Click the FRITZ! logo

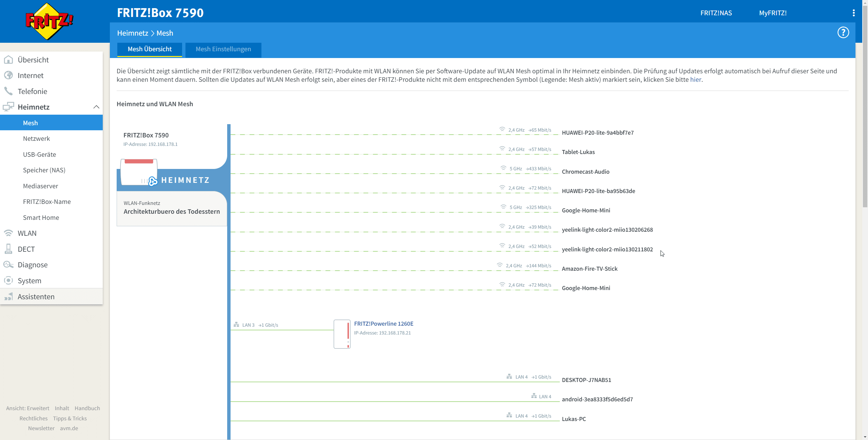pos(50,21)
